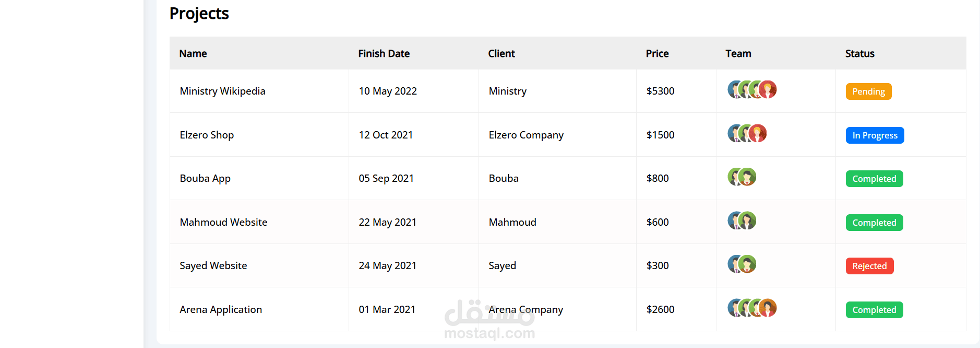
Task: Click Completed badge for Arena Application
Action: [x=874, y=310]
